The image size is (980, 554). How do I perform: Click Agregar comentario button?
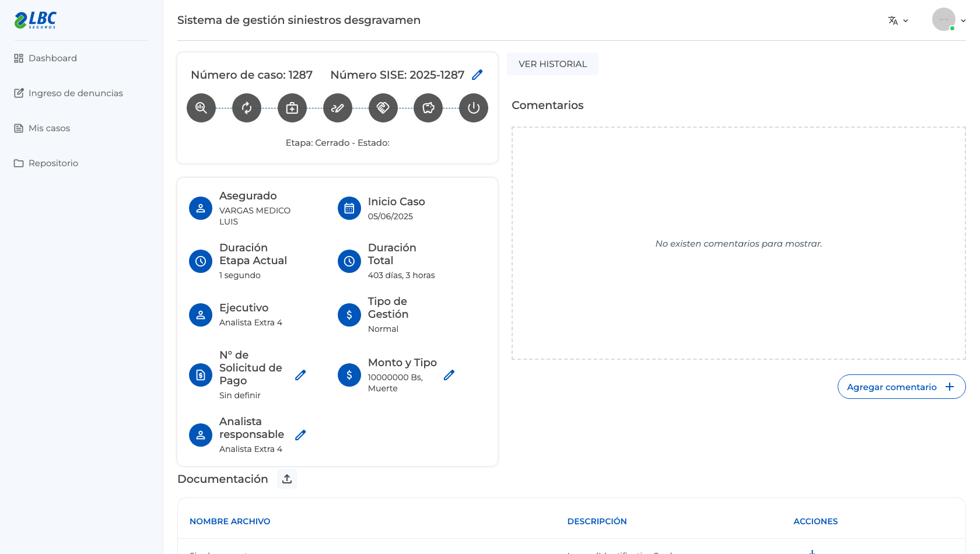coord(901,387)
